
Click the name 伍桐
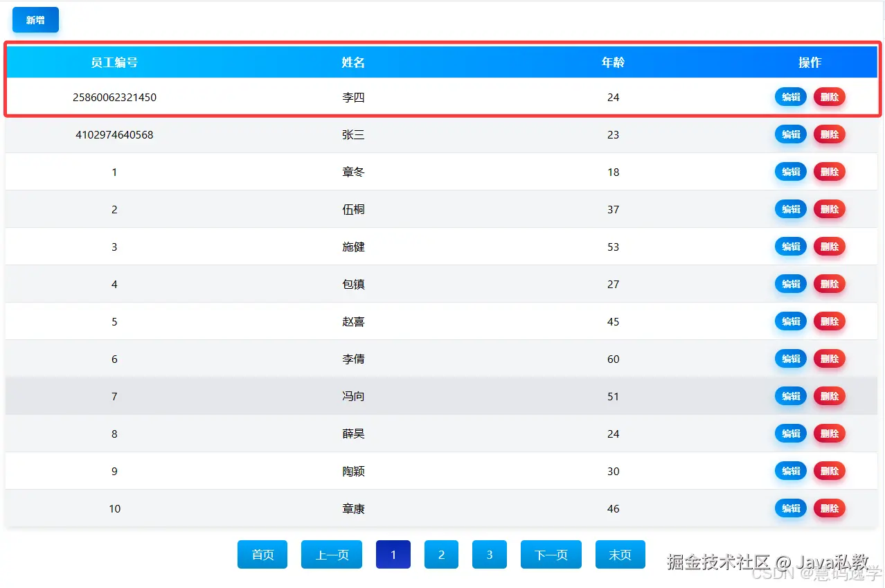(353, 210)
